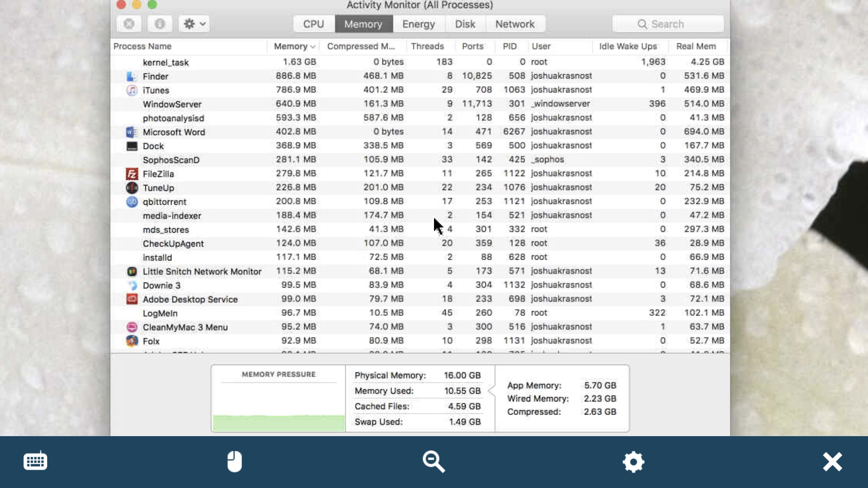
Task: Click the Quit Process stop icon
Action: [129, 24]
